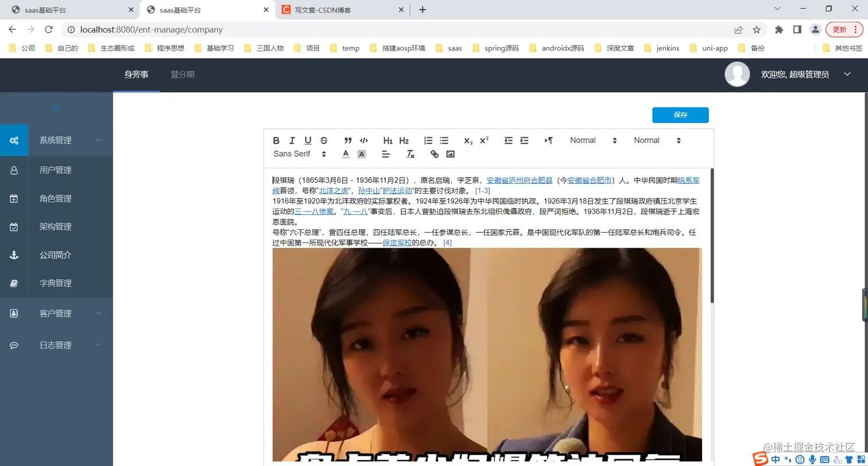The width and height of the screenshot is (868, 466).
Task: Switch to the 慧分期 top tab
Action: coord(183,75)
